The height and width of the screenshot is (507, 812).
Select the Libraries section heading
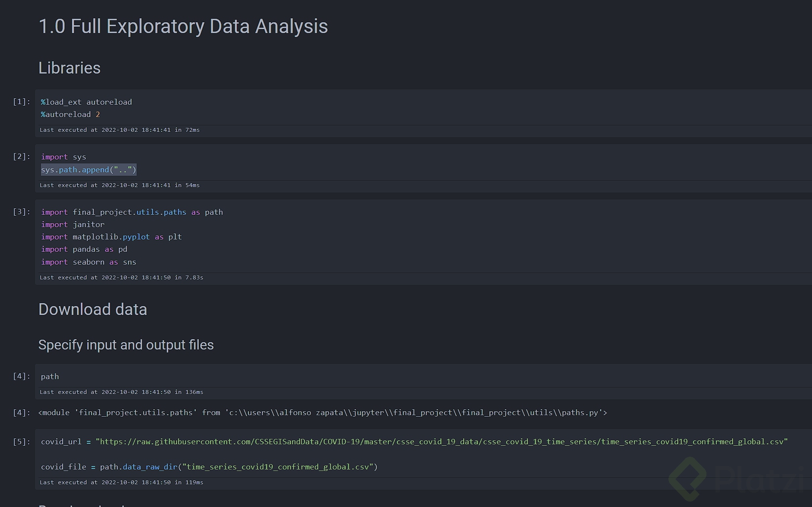(70, 68)
